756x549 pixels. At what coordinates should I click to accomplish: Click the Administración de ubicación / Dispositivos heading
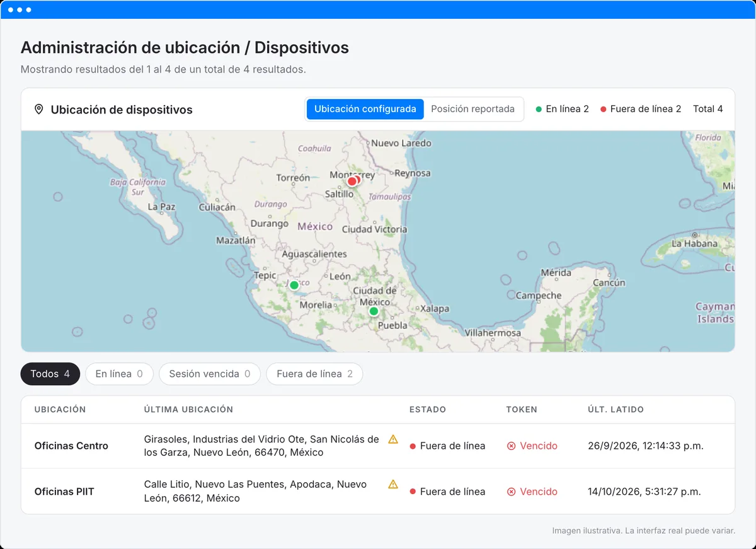pos(185,47)
